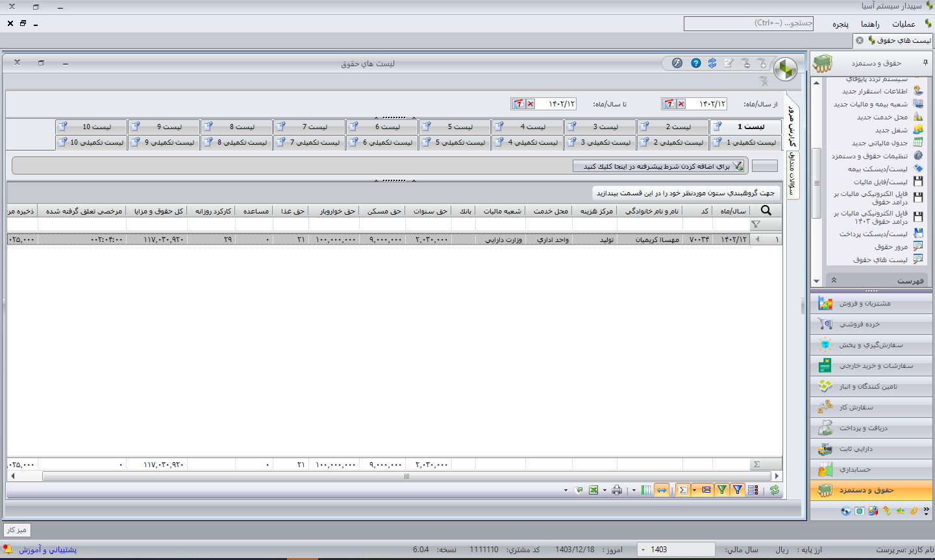Toggle the auto-fit column width arrows button
This screenshot has width=935, height=560.
point(661,490)
